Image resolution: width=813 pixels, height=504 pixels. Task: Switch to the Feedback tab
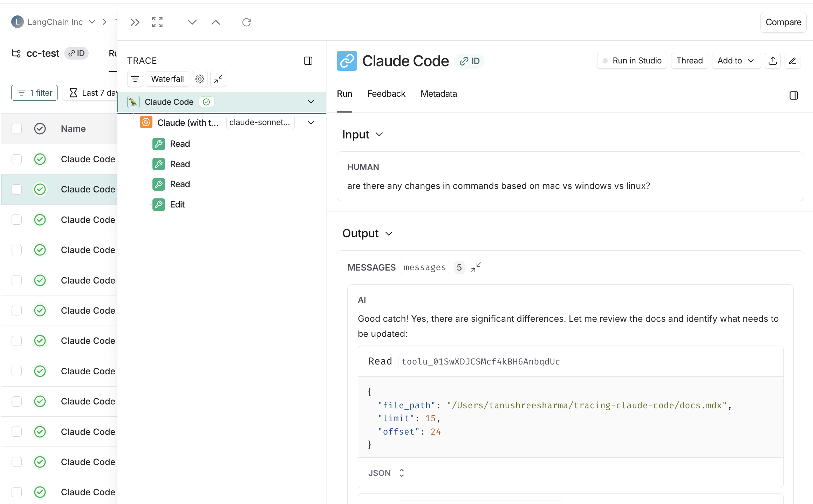coord(386,94)
